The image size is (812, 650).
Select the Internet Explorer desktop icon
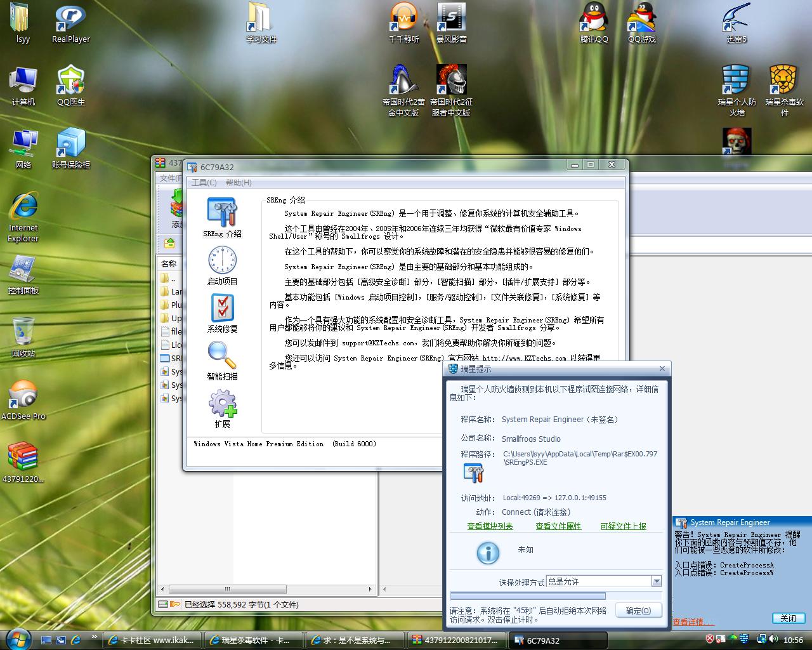coord(23,217)
